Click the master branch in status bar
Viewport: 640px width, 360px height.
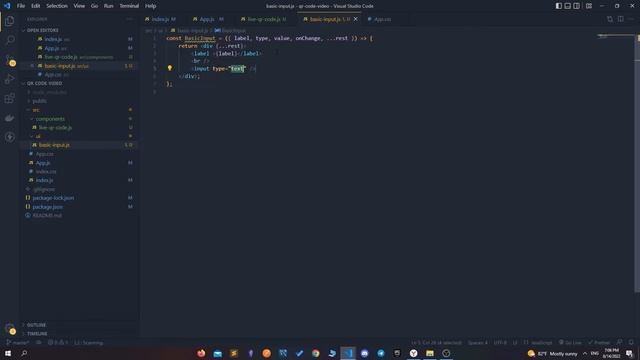click(17, 342)
